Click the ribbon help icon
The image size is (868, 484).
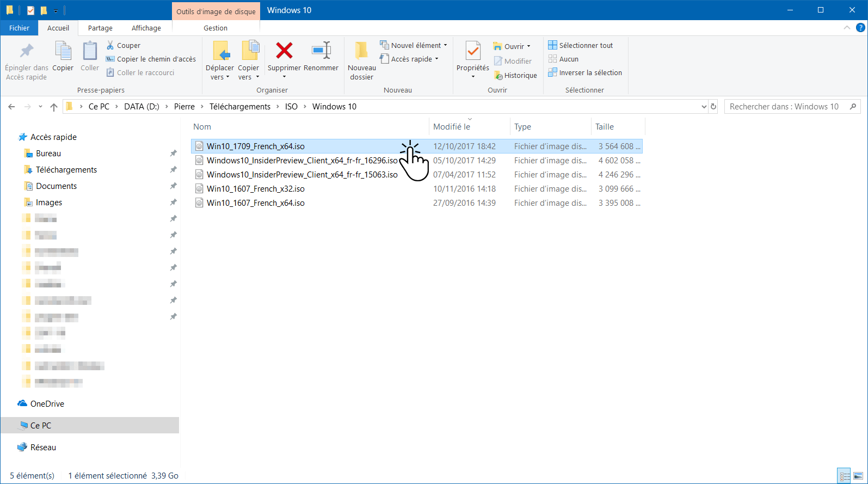[x=860, y=28]
